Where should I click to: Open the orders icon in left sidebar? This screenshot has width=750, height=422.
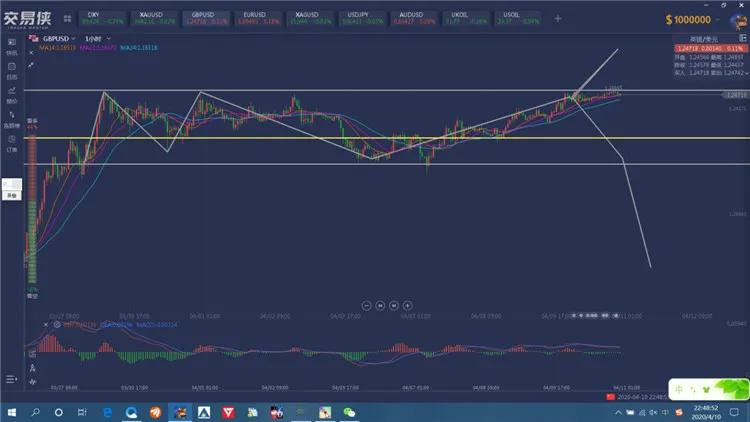(x=12, y=139)
